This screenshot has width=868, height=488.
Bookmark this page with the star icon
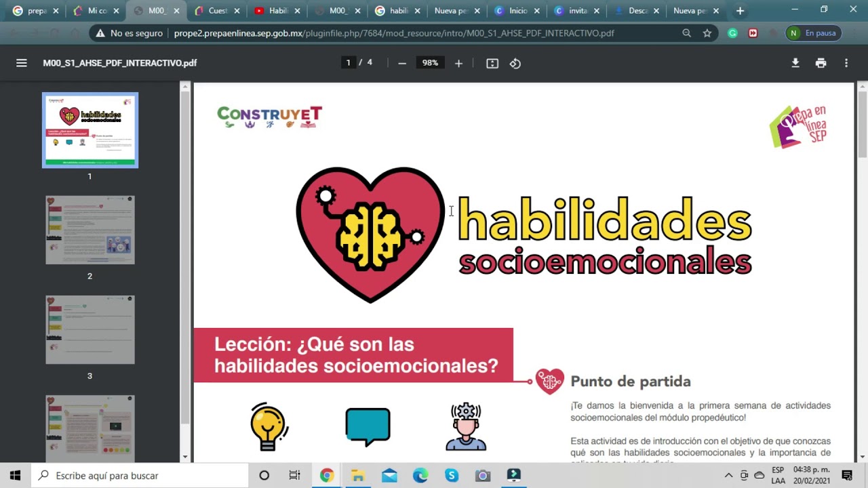(x=707, y=33)
